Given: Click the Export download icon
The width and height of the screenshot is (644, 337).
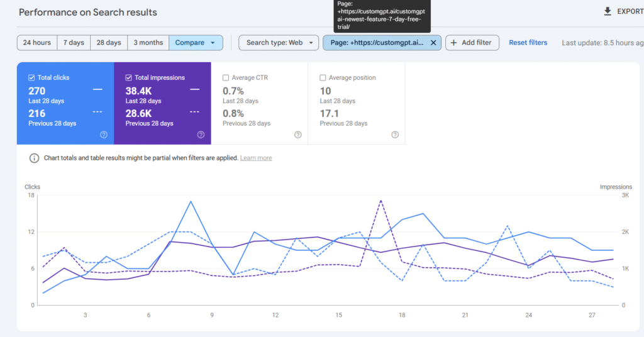Looking at the screenshot, I should pyautogui.click(x=607, y=11).
